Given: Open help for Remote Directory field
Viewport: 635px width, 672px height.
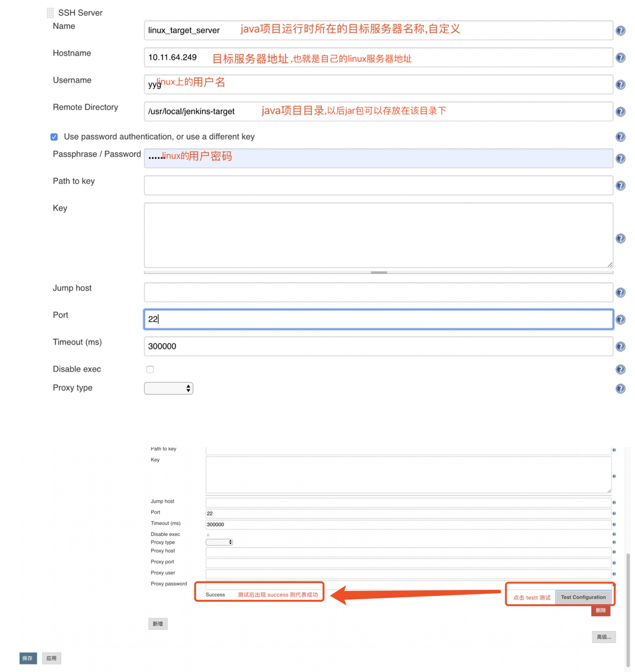Looking at the screenshot, I should point(620,111).
